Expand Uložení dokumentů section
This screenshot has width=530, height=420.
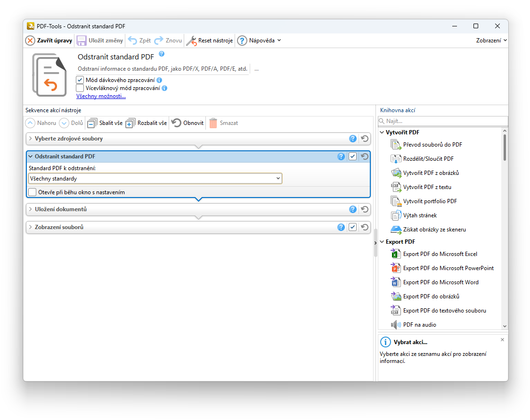click(31, 209)
